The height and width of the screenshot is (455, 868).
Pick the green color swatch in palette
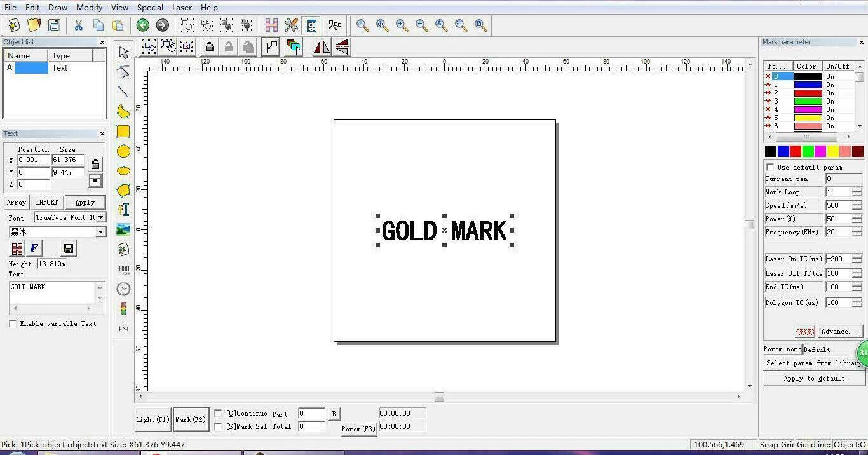[808, 151]
